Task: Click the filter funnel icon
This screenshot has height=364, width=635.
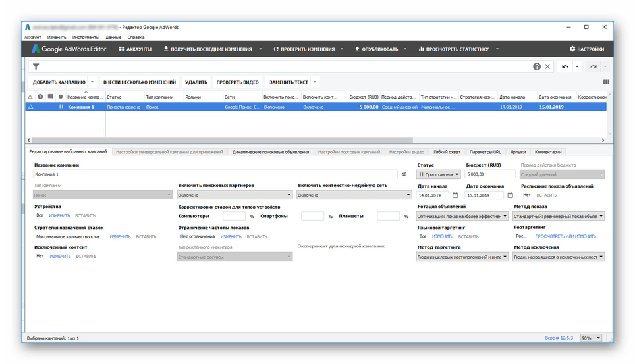Action: (36, 66)
